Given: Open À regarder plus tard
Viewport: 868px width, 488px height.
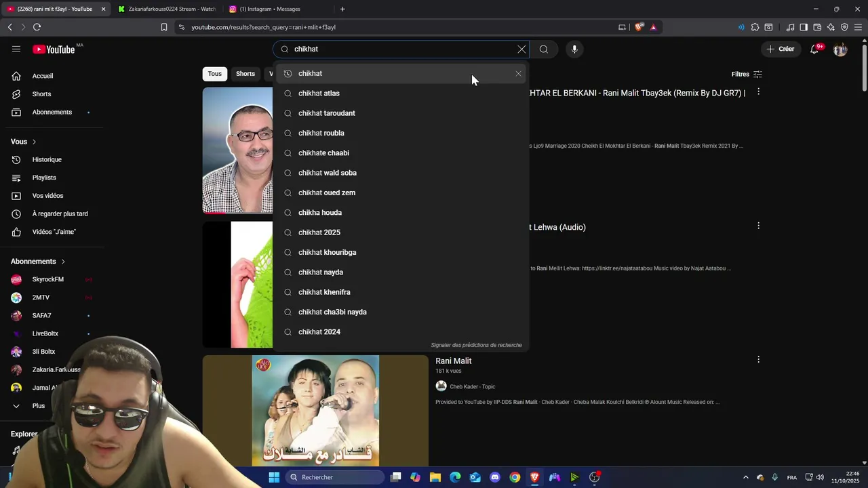Looking at the screenshot, I should click(x=52, y=213).
